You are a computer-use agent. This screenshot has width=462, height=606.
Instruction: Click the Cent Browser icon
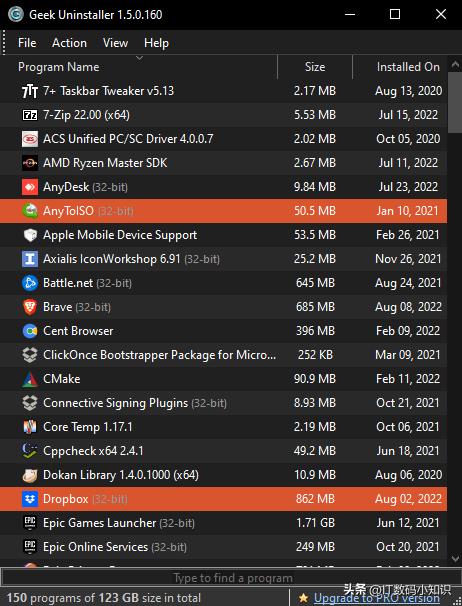point(30,331)
